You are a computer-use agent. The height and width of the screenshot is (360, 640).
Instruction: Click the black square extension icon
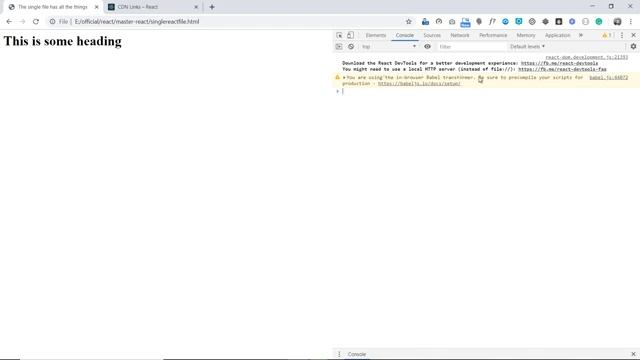559,22
